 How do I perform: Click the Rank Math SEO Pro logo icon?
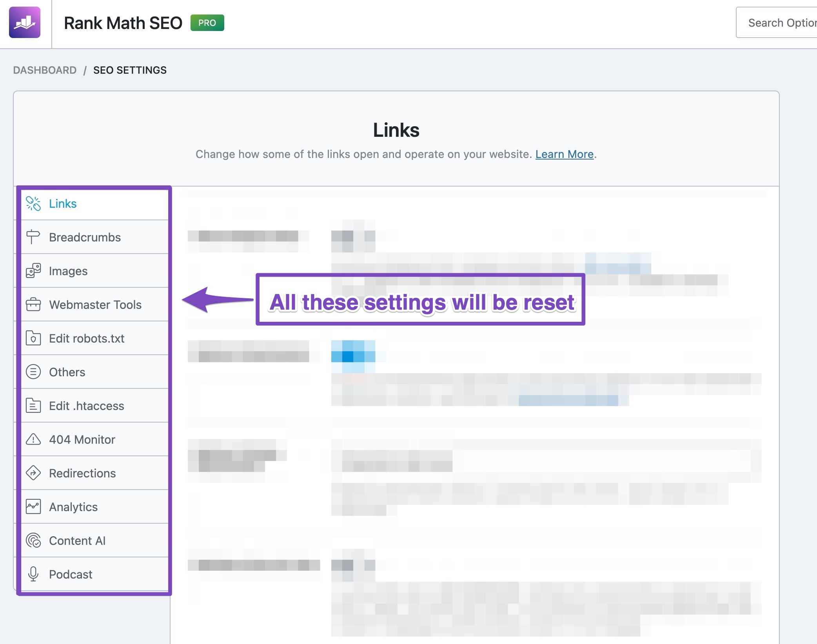coord(25,23)
